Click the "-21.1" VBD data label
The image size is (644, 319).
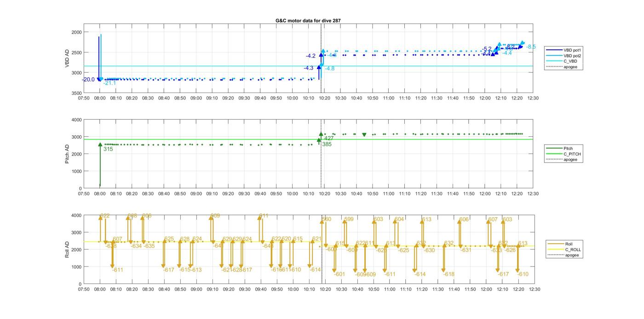pyautogui.click(x=109, y=83)
